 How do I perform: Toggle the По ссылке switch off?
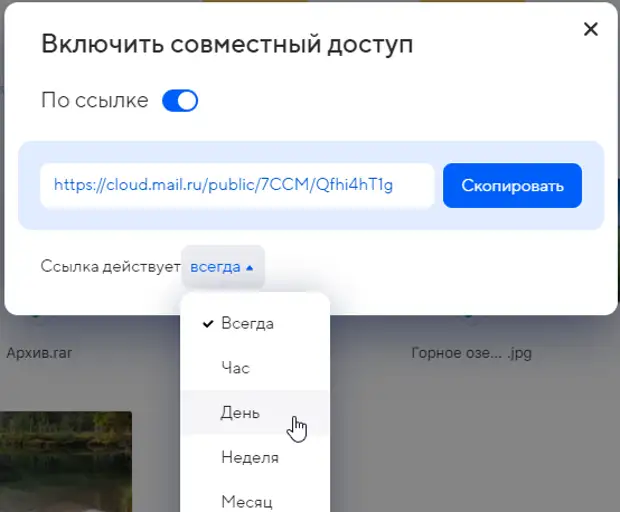(180, 100)
